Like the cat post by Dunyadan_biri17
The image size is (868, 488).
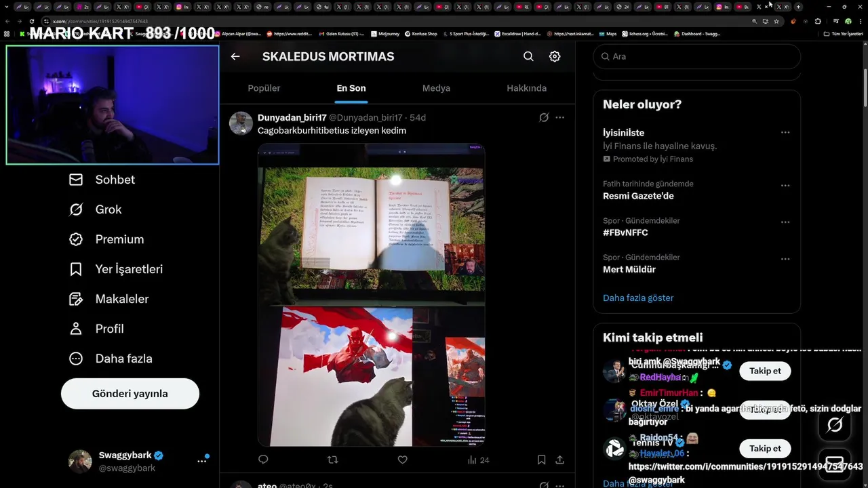pos(402,460)
